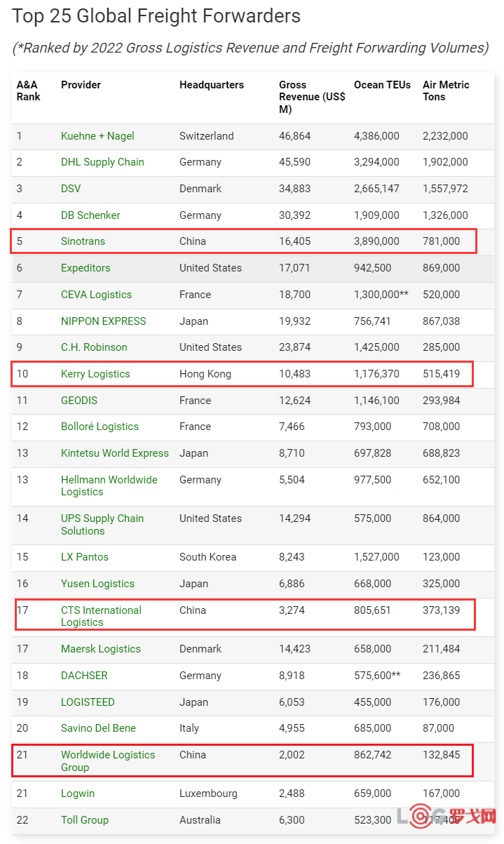Open the DACHSER provider link
504x844 pixels.
pyautogui.click(x=84, y=676)
